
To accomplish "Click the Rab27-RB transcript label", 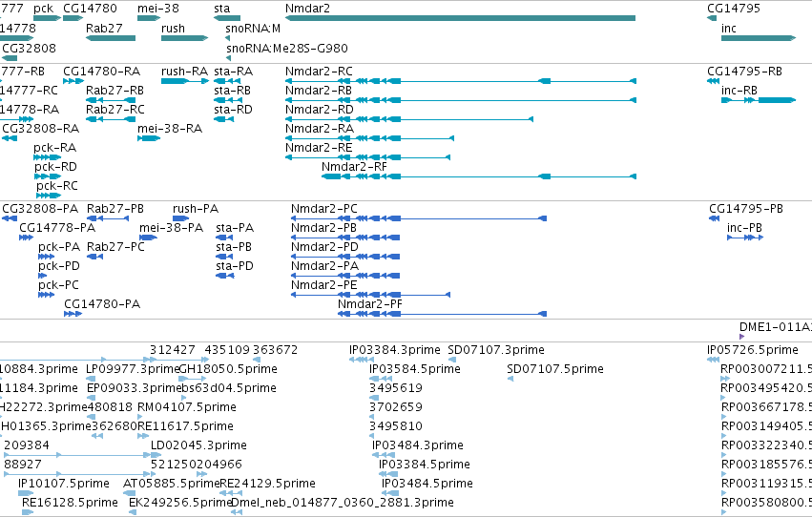I will tap(115, 91).
